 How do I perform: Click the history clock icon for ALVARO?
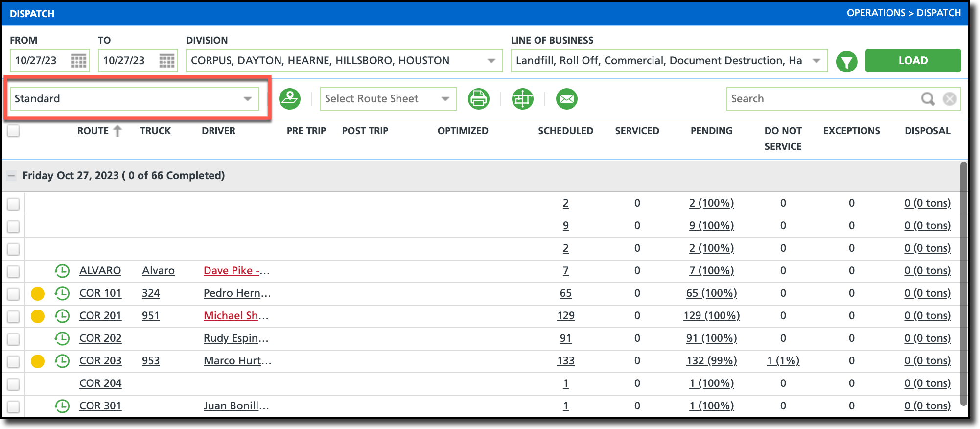[x=62, y=271]
